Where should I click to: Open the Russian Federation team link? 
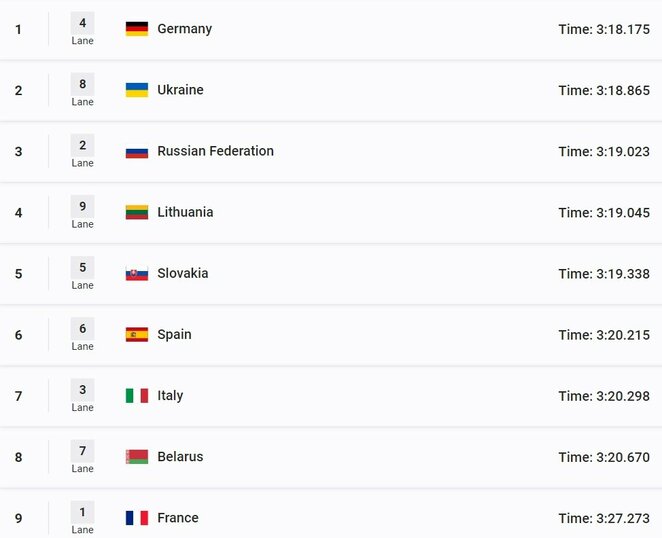tap(215, 151)
